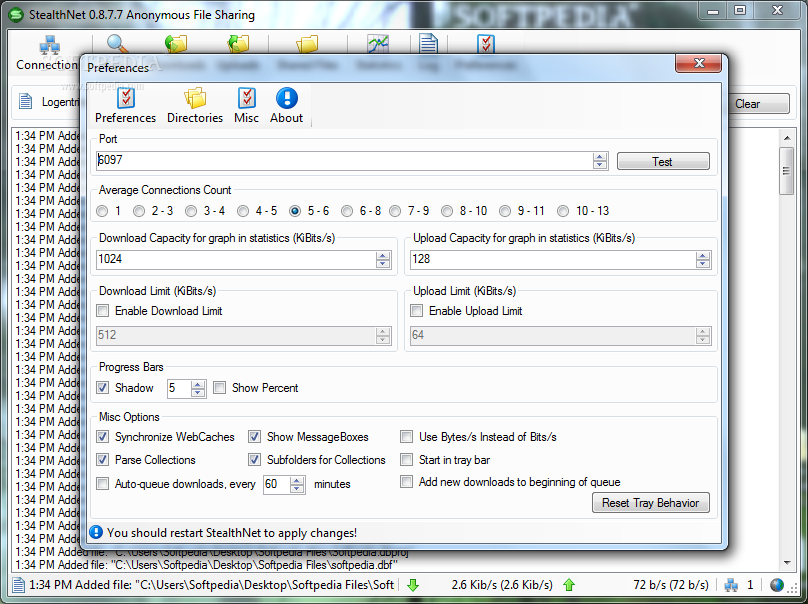The height and width of the screenshot is (604, 808).
Task: Select the 8 - 10 connections radio button
Action: pyautogui.click(x=447, y=211)
